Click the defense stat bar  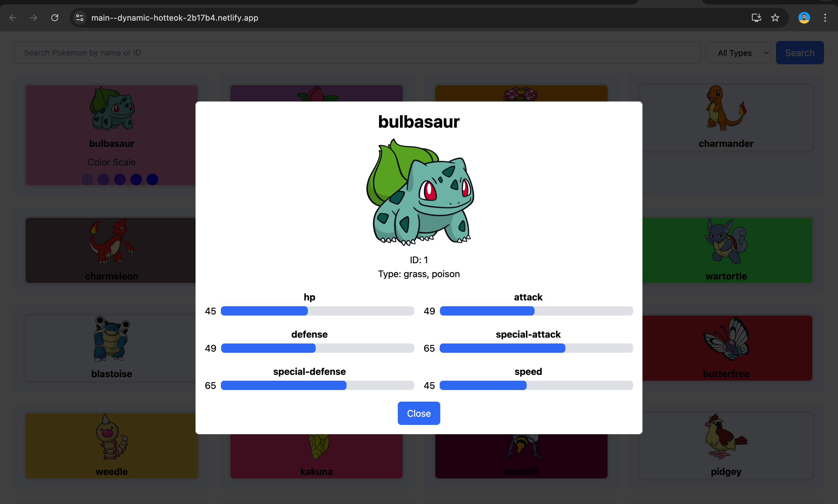click(317, 348)
